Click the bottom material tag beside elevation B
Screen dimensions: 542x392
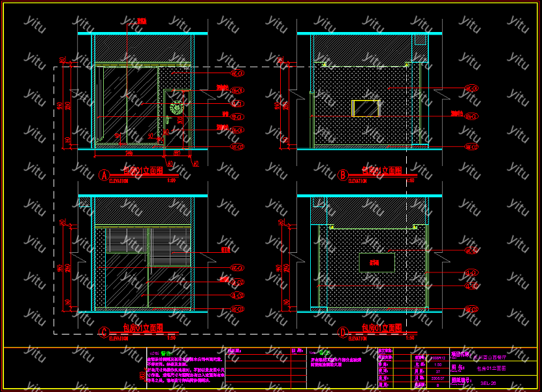click(x=471, y=146)
